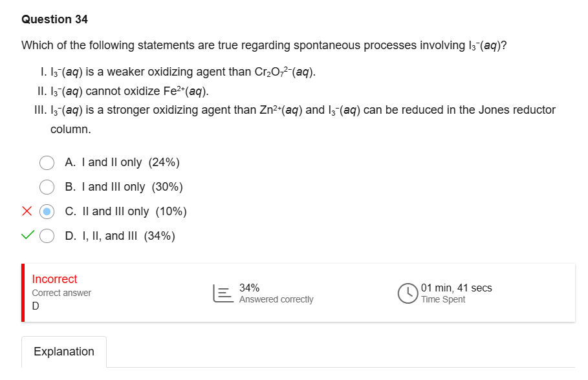Open the Explanation tab
The height and width of the screenshot is (380, 588).
click(64, 352)
